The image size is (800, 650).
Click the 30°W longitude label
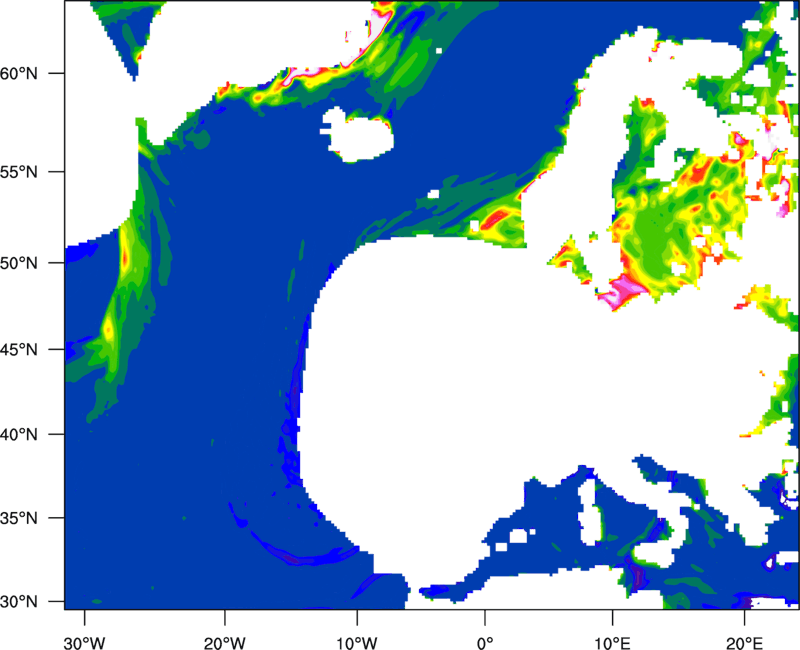coord(85,643)
